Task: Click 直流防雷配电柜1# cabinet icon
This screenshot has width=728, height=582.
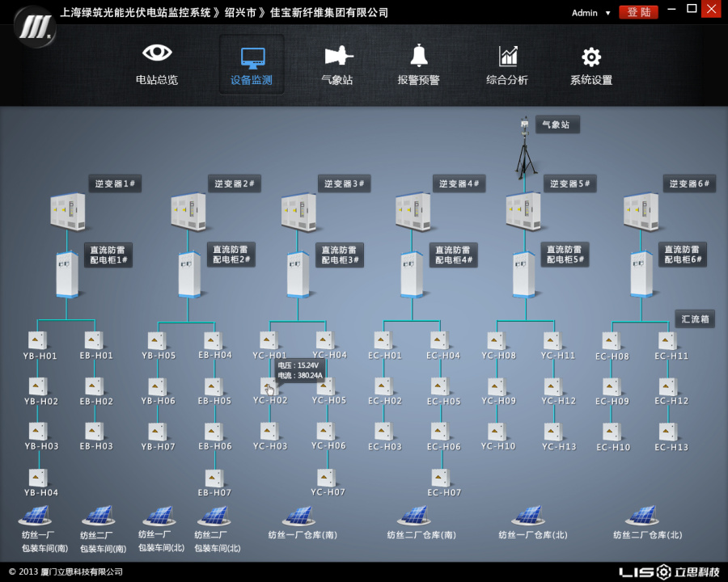Action: pos(67,274)
